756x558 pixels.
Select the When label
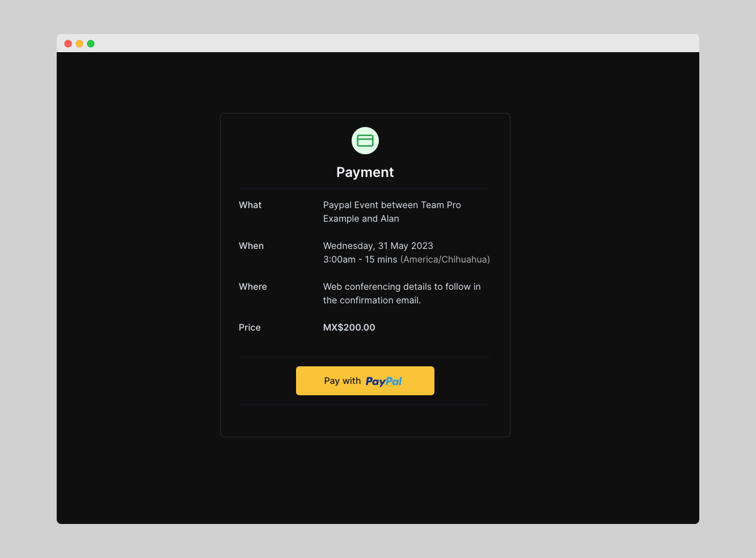(251, 246)
